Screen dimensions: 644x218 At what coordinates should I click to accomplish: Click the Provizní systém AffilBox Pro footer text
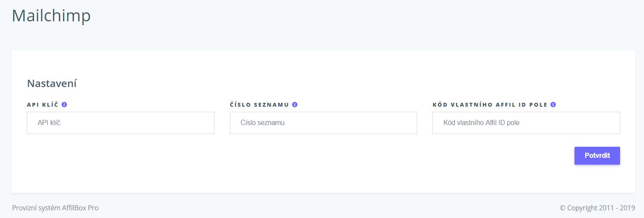(x=55, y=208)
